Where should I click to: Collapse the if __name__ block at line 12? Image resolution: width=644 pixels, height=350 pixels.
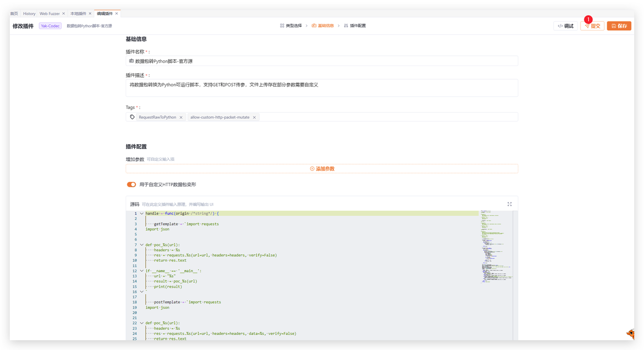(142, 271)
